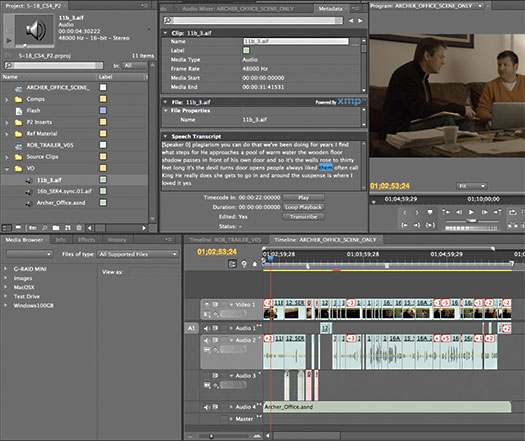The width and height of the screenshot is (525, 441).
Task: Open the Files of type dropdown
Action: [x=138, y=254]
